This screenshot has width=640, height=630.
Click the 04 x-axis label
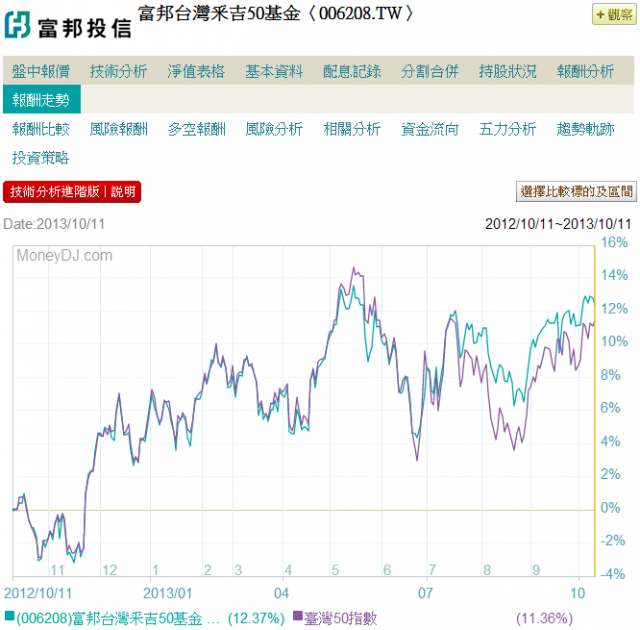[281, 593]
